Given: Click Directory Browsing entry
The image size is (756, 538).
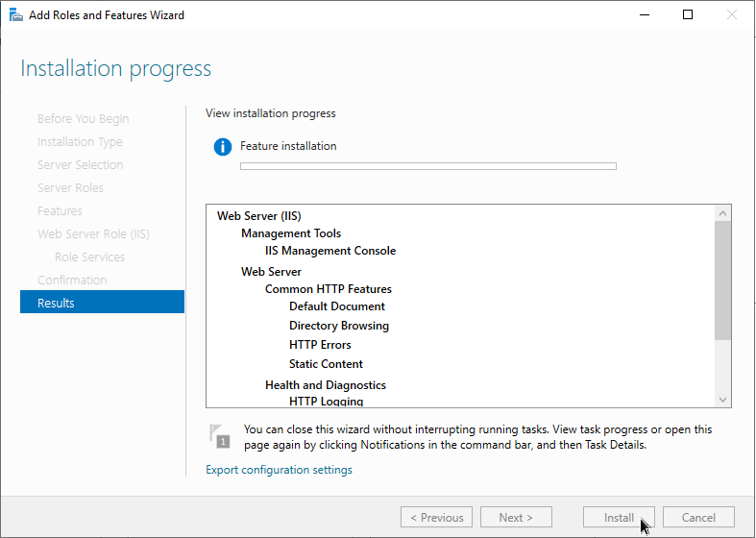Looking at the screenshot, I should pos(339,326).
